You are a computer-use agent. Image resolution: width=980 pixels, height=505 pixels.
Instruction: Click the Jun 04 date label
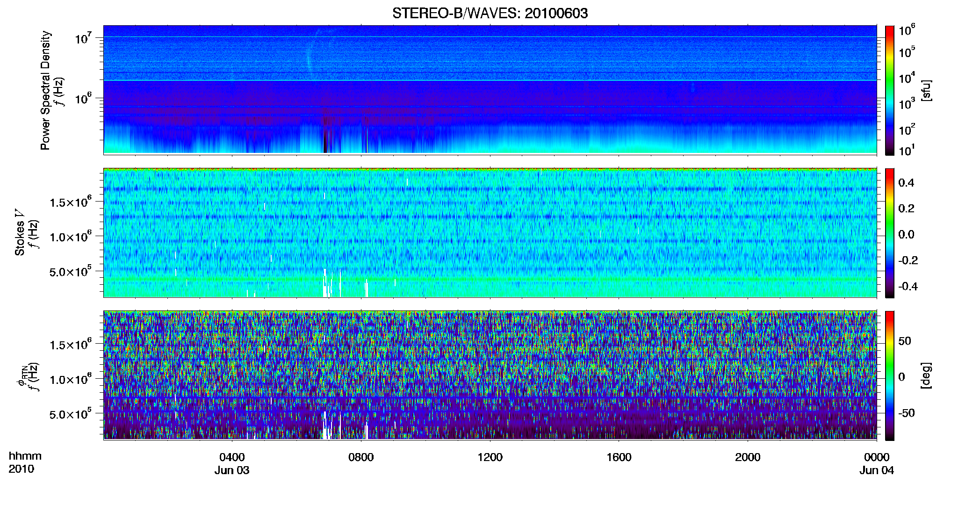tap(877, 470)
